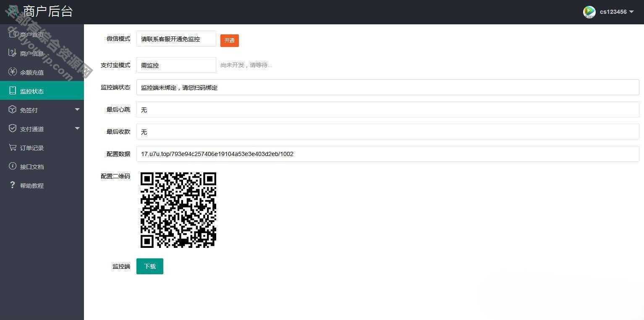Open 帮助教程 menu item
Image resolution: width=644 pixels, height=320 pixels.
coord(42,185)
